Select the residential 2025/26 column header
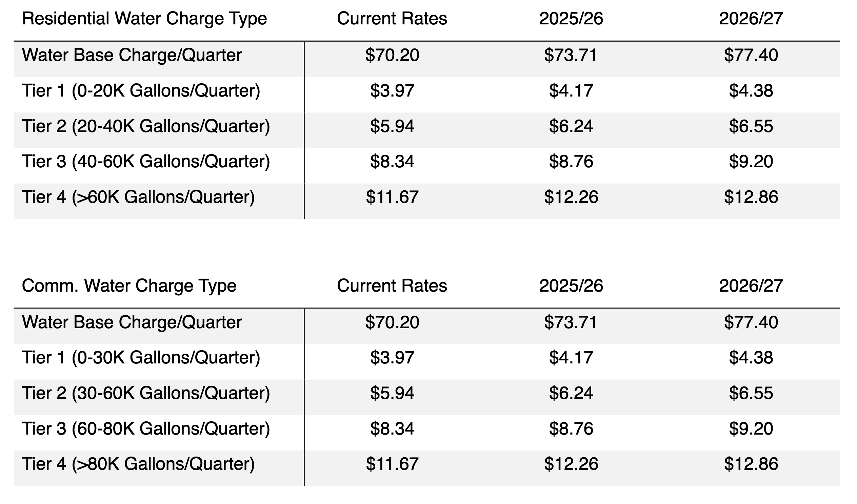This screenshot has height=504, width=857. [571, 18]
